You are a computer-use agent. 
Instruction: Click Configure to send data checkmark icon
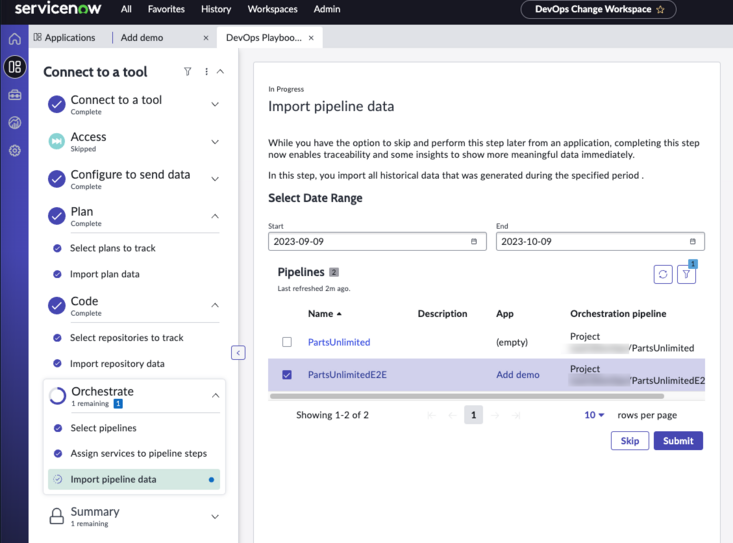tap(57, 179)
